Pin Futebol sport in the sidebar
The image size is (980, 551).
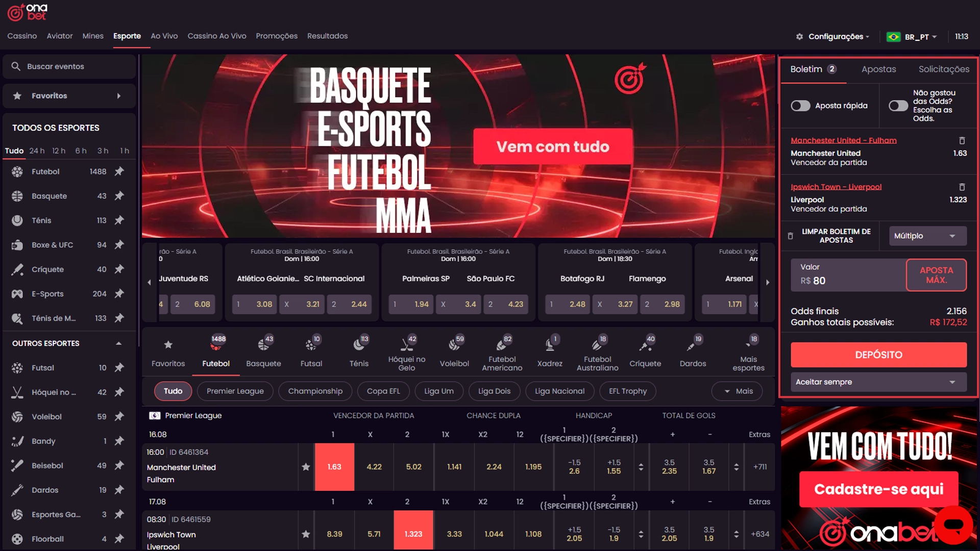pyautogui.click(x=119, y=171)
